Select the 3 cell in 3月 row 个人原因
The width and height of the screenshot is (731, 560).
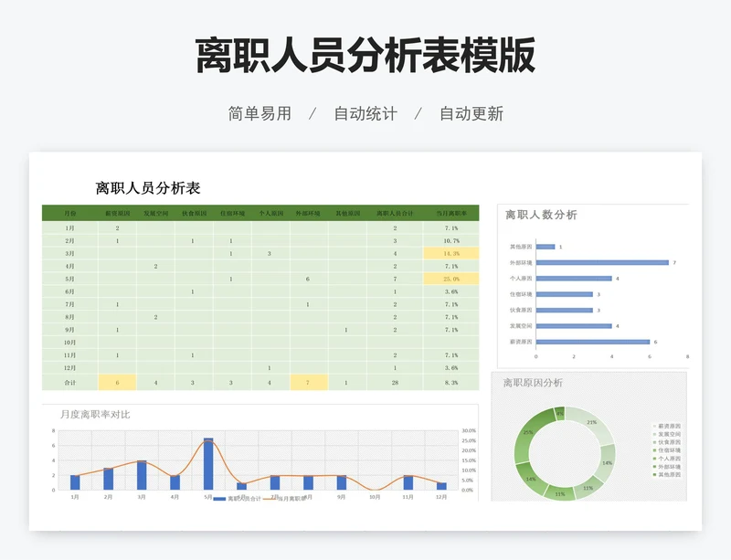[269, 254]
